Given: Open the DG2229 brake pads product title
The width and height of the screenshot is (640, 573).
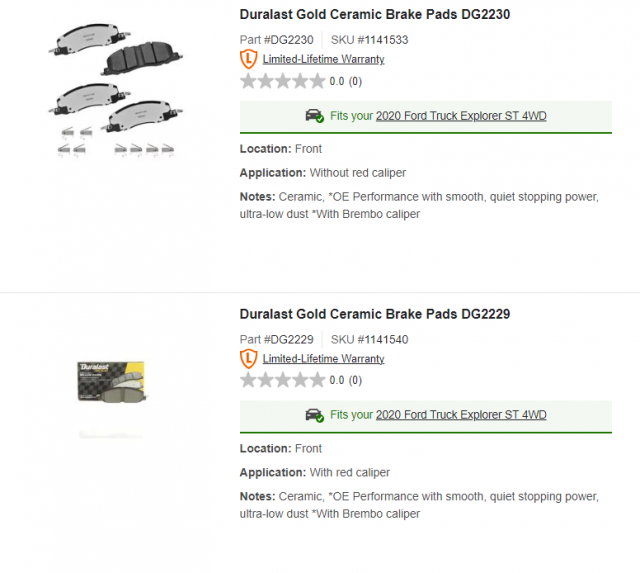Looking at the screenshot, I should pos(375,314).
